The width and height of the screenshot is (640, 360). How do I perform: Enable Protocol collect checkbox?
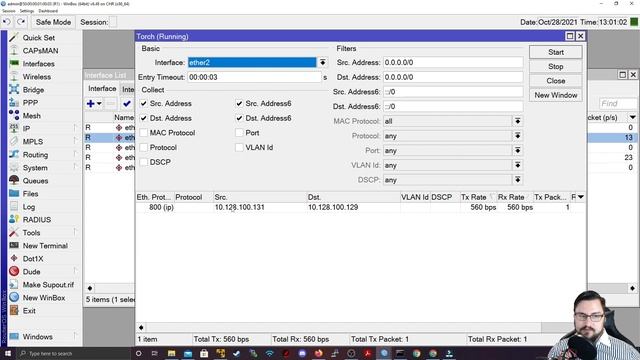coord(144,148)
